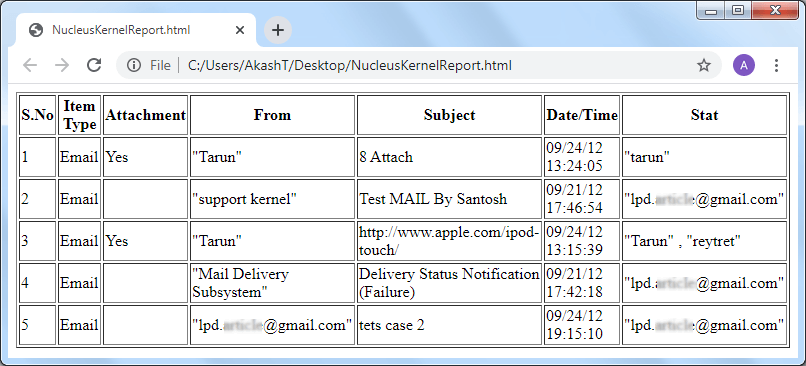Click the Email item type in row 5
Screen dimensions: 806x366
(x=80, y=325)
